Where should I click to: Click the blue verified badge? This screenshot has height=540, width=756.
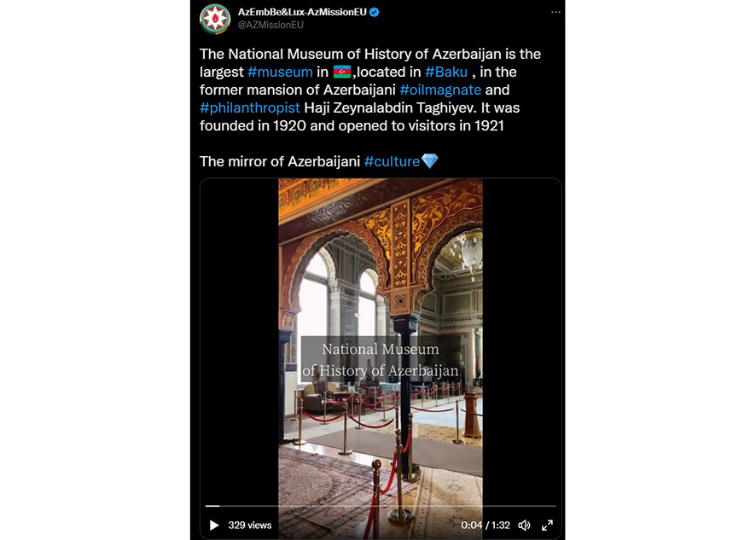coord(374,12)
